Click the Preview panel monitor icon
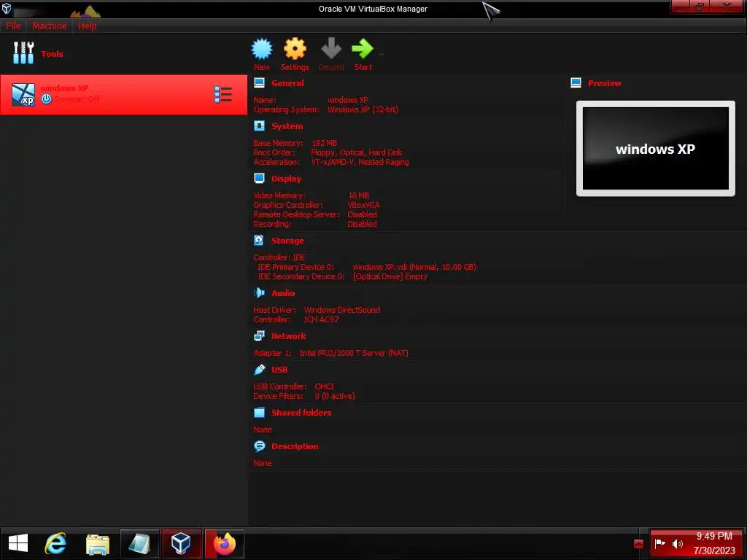747x560 pixels. (576, 83)
